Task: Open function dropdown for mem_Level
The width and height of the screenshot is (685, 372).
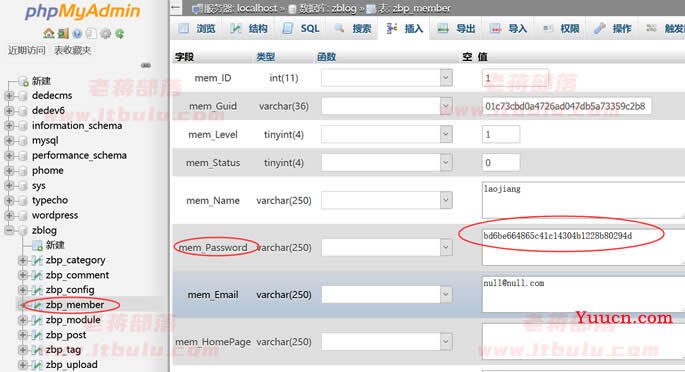Action: (x=387, y=134)
